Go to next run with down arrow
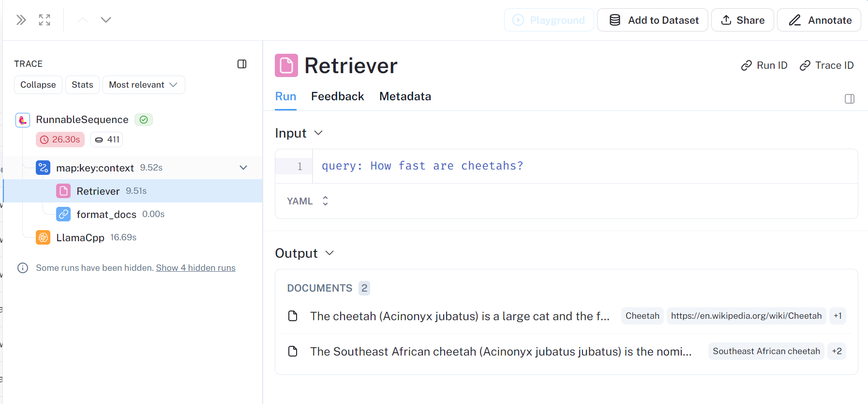868x404 pixels. tap(106, 20)
